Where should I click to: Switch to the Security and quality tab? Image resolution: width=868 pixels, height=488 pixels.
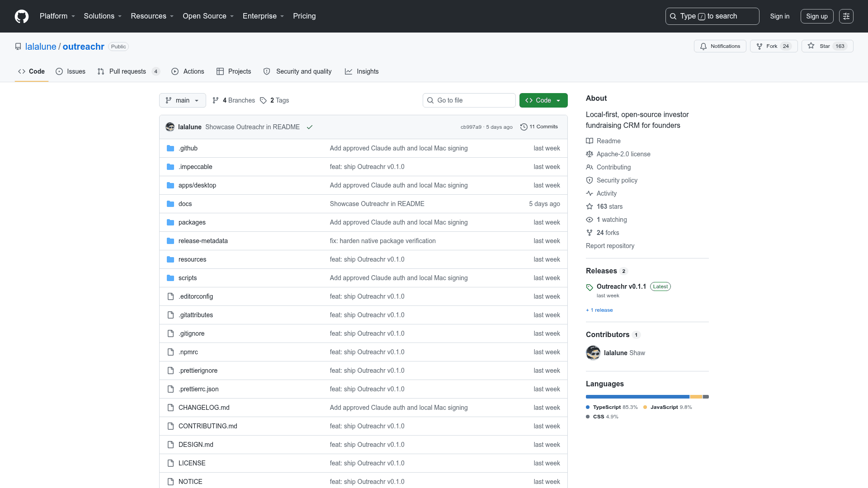point(297,71)
